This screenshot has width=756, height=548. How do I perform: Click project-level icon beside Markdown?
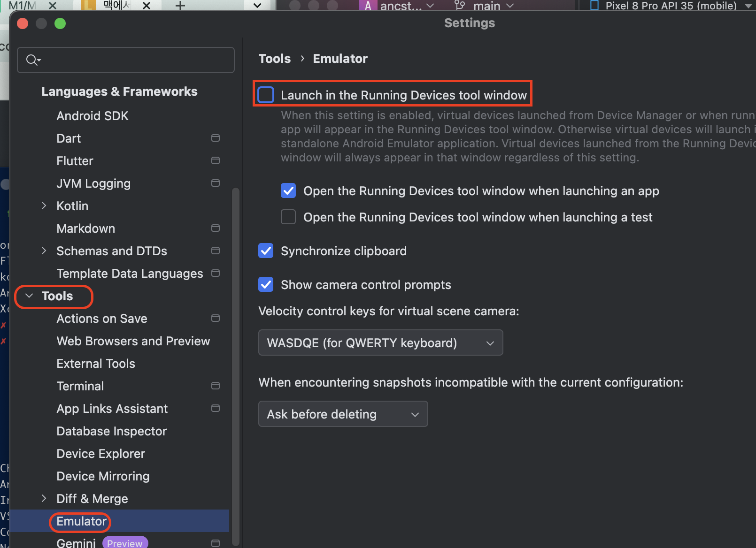(216, 228)
